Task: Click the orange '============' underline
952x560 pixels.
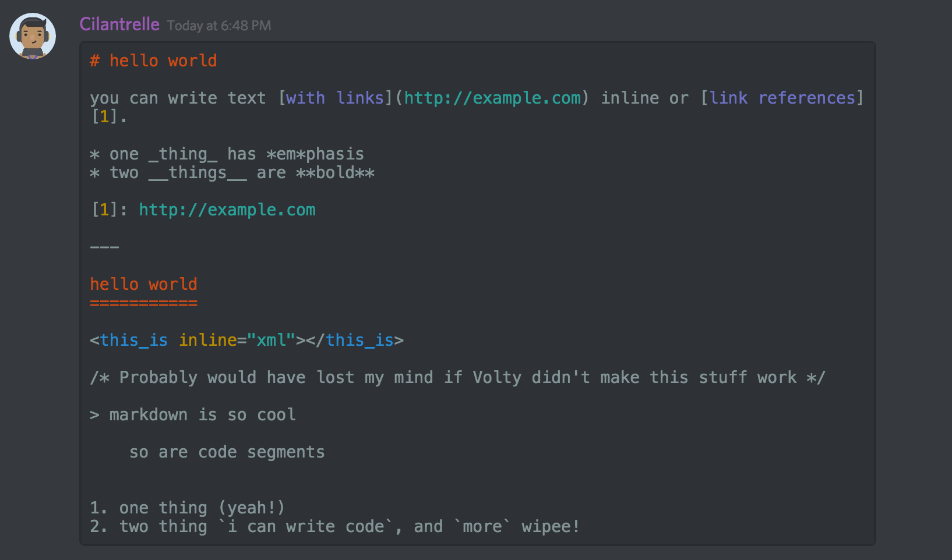Action: pos(143,303)
